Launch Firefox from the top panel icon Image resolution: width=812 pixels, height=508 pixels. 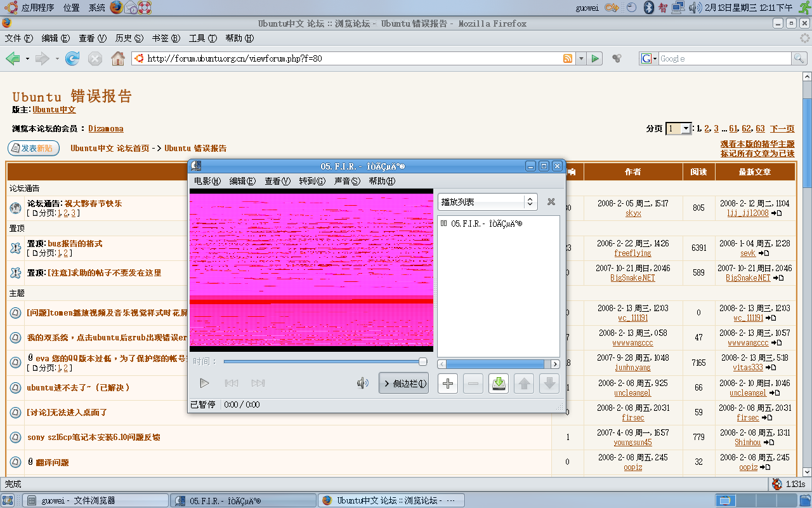point(116,8)
